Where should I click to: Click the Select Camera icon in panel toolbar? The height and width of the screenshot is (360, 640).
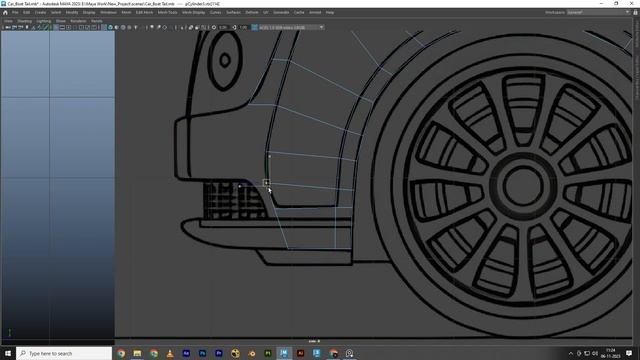pos(8,27)
